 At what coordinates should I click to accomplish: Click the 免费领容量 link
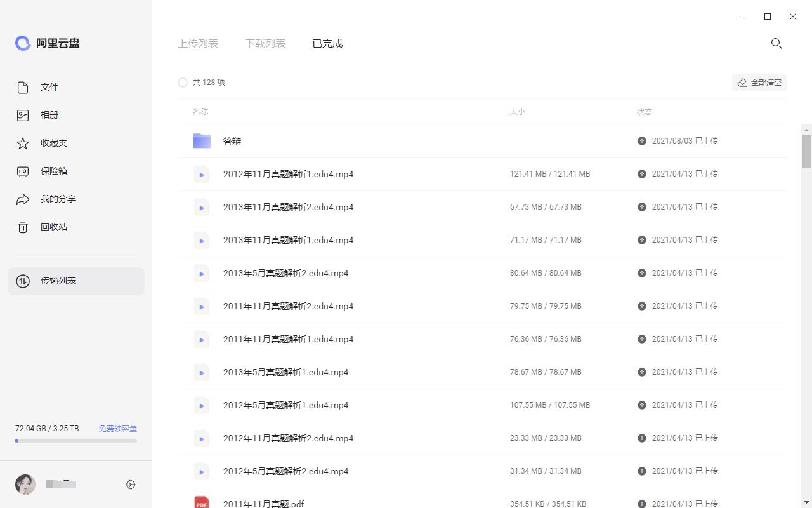(x=117, y=429)
